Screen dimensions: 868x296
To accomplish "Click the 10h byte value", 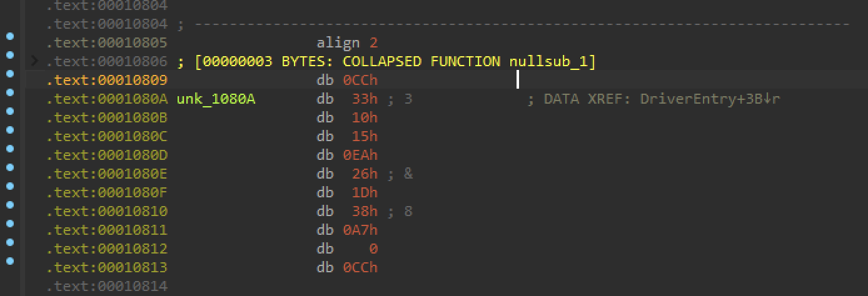I will (365, 117).
